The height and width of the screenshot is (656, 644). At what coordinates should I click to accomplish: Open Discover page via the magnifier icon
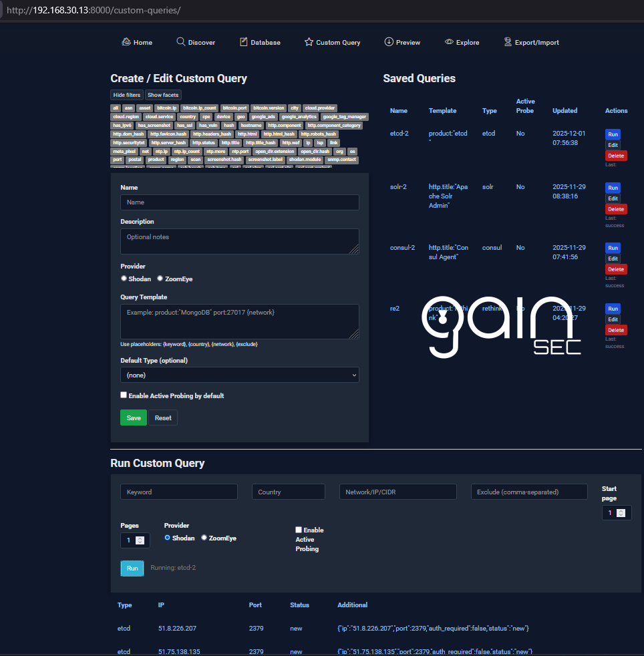pos(179,42)
